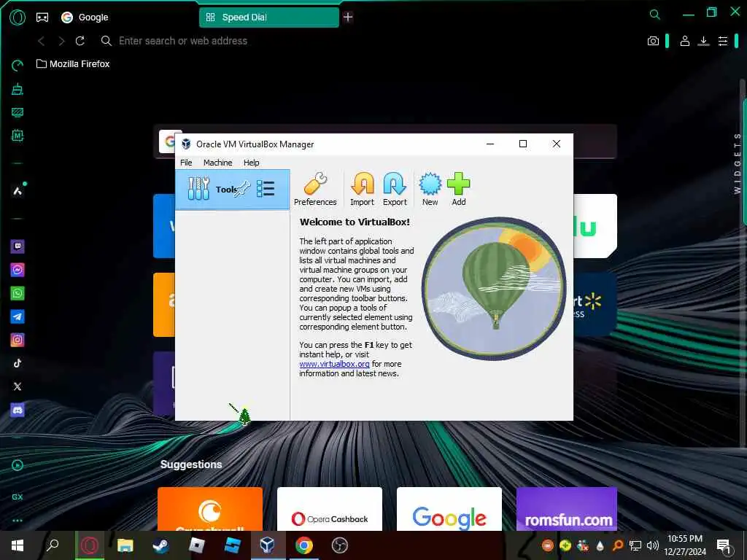This screenshot has height=560, width=747.
Task: Take a snapshot with camera icon
Action: 653,41
